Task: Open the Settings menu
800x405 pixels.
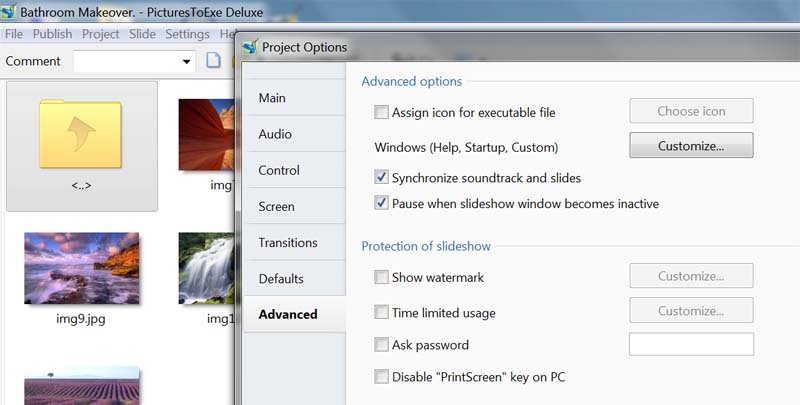Action: (187, 34)
